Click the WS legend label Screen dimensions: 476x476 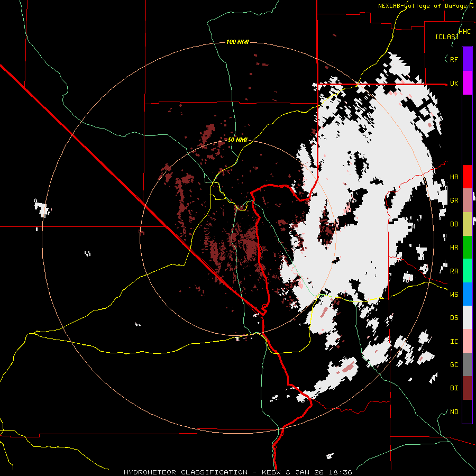(x=454, y=295)
